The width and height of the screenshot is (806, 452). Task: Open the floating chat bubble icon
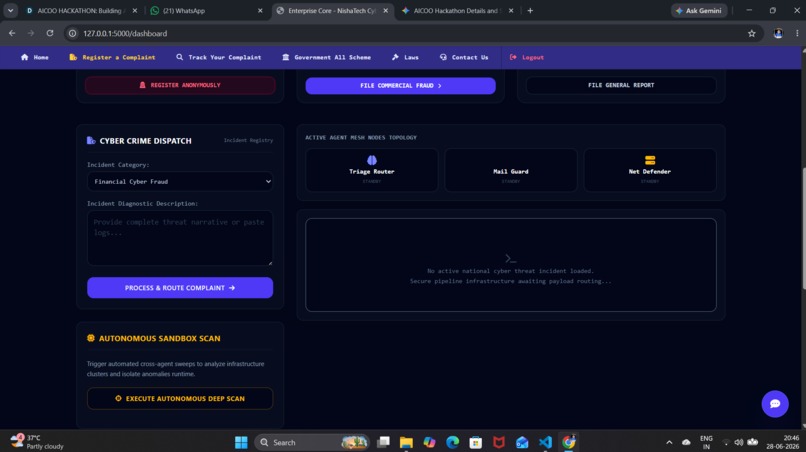point(775,404)
